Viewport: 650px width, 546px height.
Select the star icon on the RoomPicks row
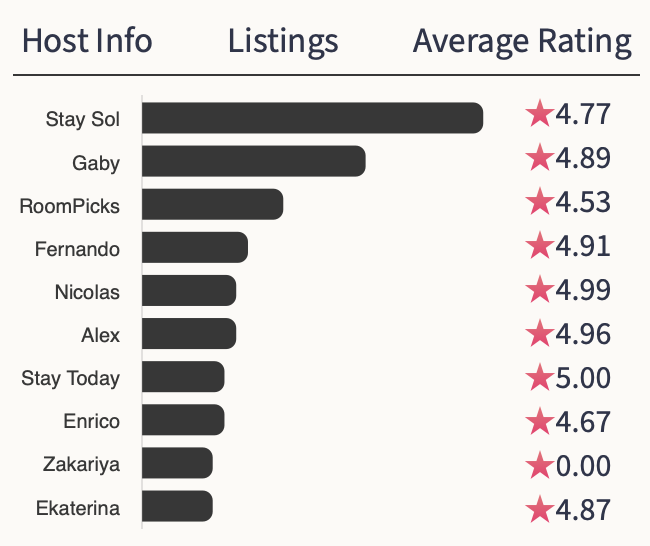pyautogui.click(x=539, y=203)
